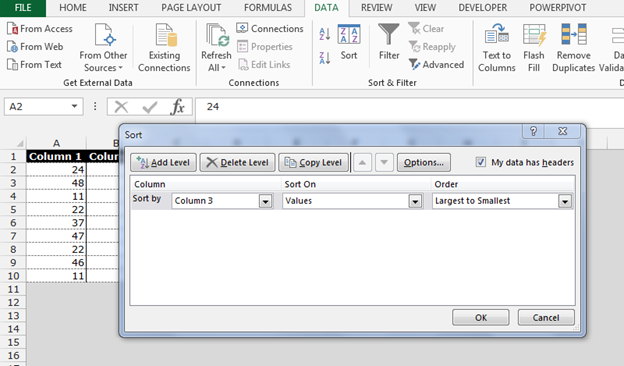Toggle My data has headers checkbox
624x366 pixels.
481,162
